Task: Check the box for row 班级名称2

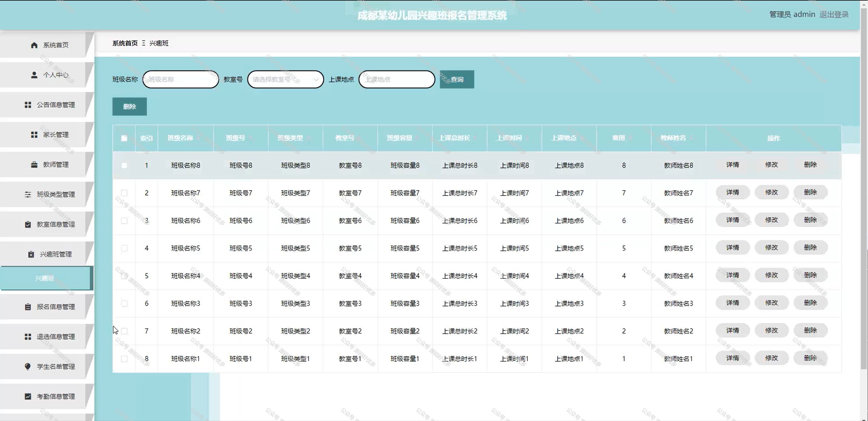Action: [124, 331]
